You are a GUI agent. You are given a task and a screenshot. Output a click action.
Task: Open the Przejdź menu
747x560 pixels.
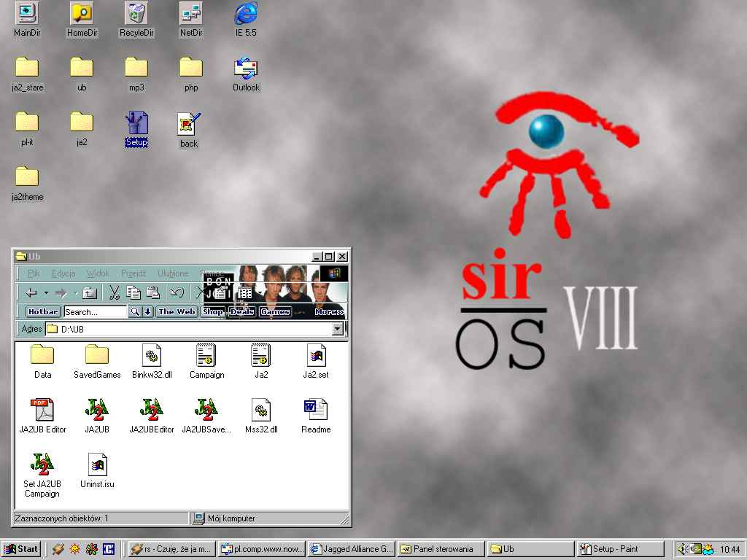[x=133, y=273]
